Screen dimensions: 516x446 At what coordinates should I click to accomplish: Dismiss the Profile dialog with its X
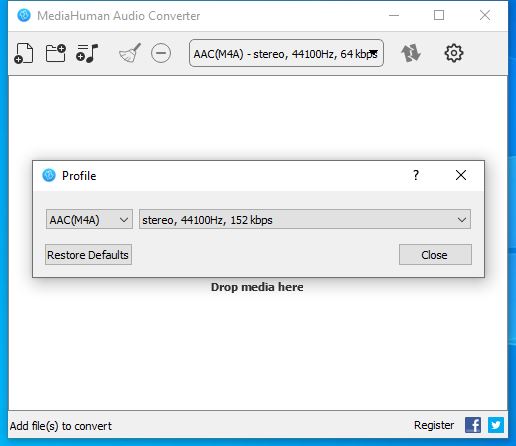point(461,175)
